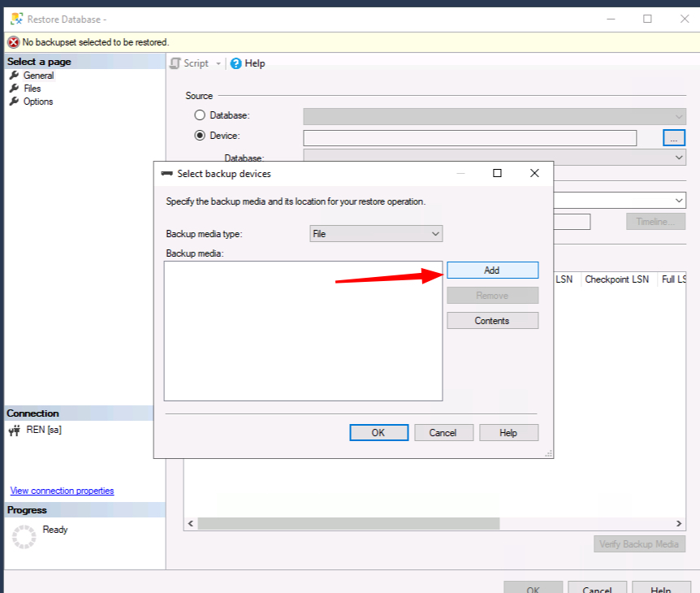Select the Database source radio button
Viewport: 700px width, 593px height.
(200, 116)
